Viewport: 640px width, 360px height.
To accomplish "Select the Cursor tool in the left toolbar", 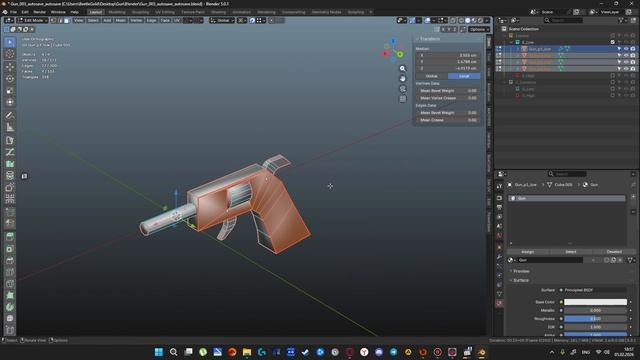I will (x=10, y=54).
